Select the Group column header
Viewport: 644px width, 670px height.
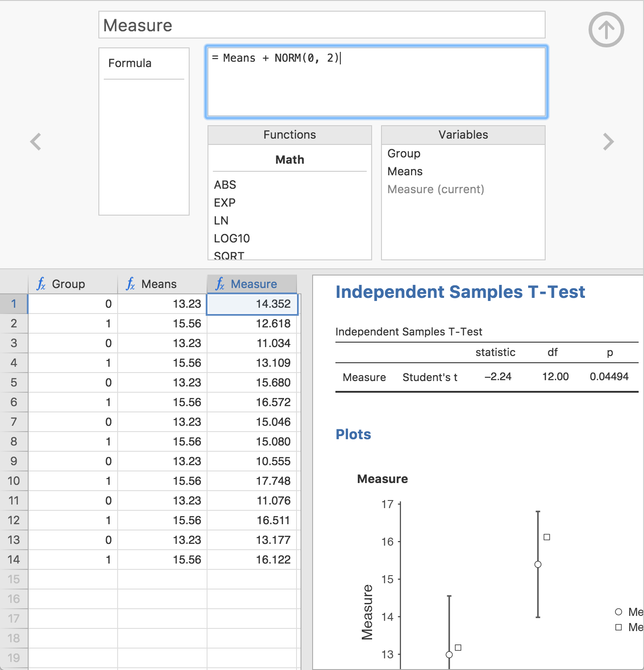pos(73,284)
